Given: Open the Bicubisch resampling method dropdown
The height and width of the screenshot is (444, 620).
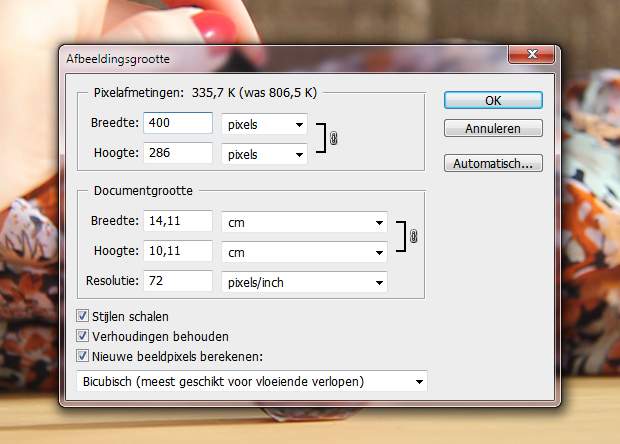Looking at the screenshot, I should pyautogui.click(x=252, y=382).
